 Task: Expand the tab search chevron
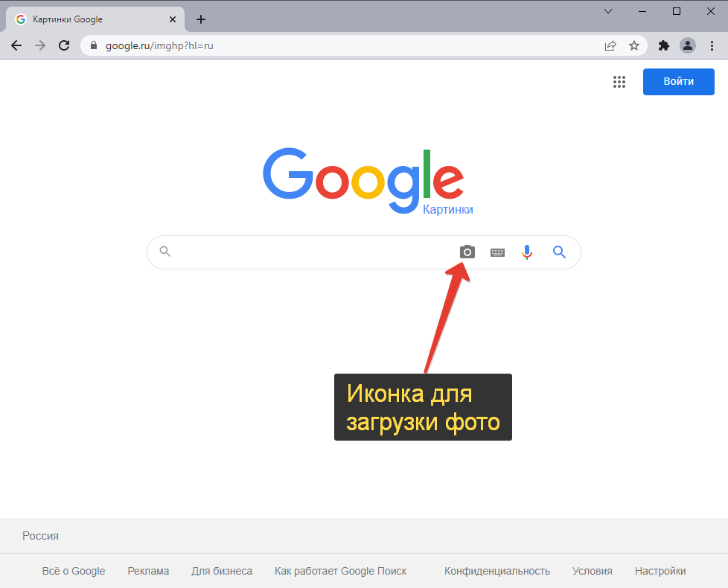pyautogui.click(x=608, y=11)
